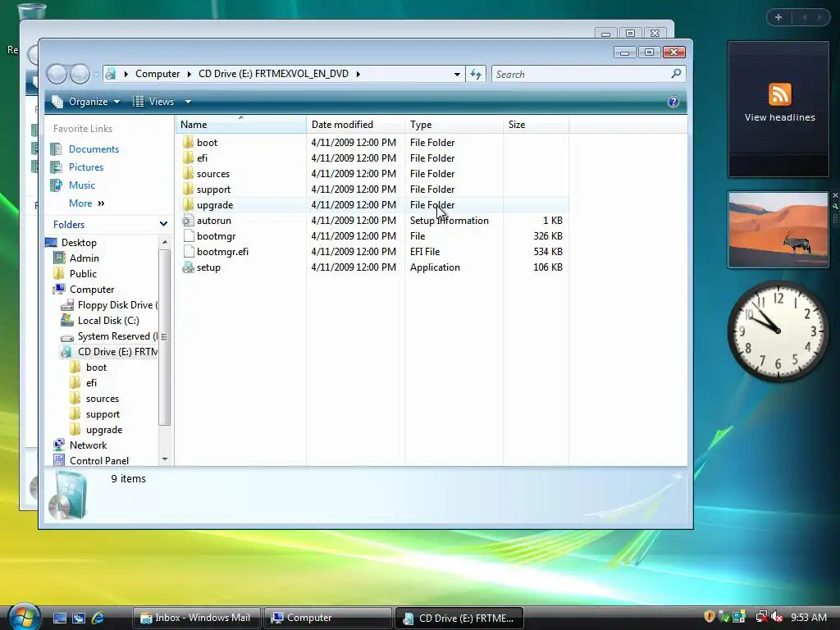Switch to Inbox - Windows Mail taskbar button

(x=196, y=618)
